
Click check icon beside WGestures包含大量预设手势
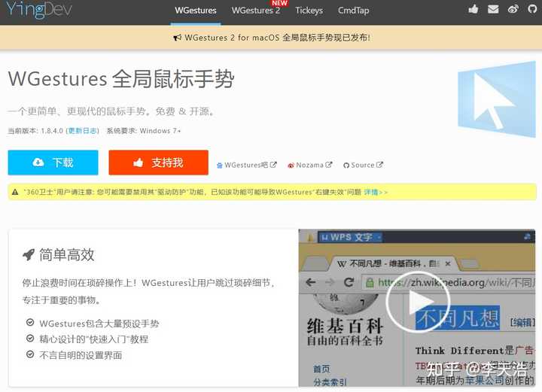point(30,323)
